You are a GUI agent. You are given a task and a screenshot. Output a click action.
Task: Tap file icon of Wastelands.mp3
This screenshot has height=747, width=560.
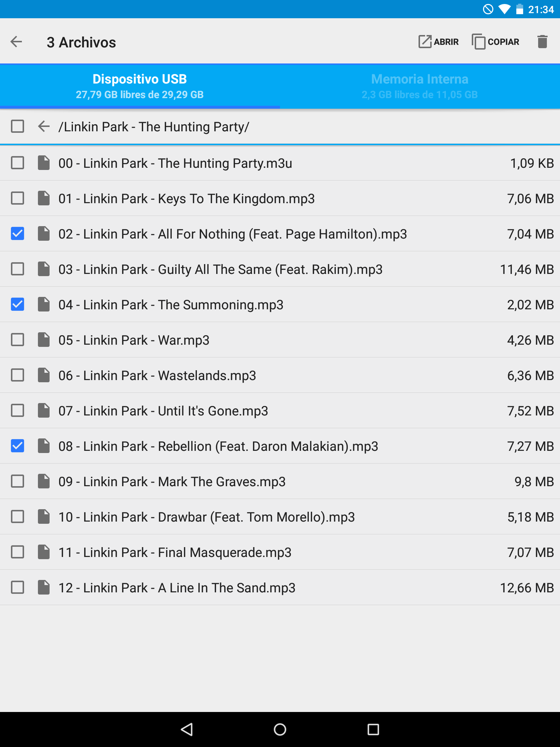(44, 375)
